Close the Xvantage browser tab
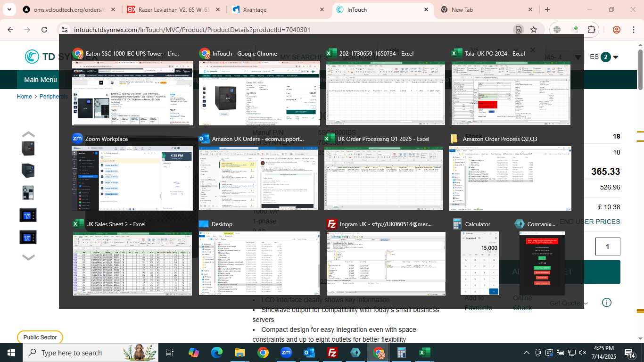The image size is (644, 362). [322, 9]
